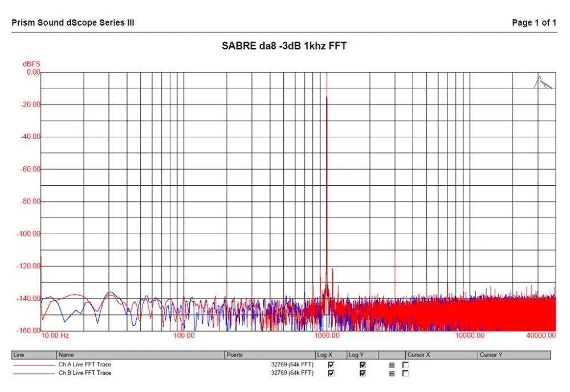
Task: Click the -100.00 Y-axis label
Action: click(28, 234)
